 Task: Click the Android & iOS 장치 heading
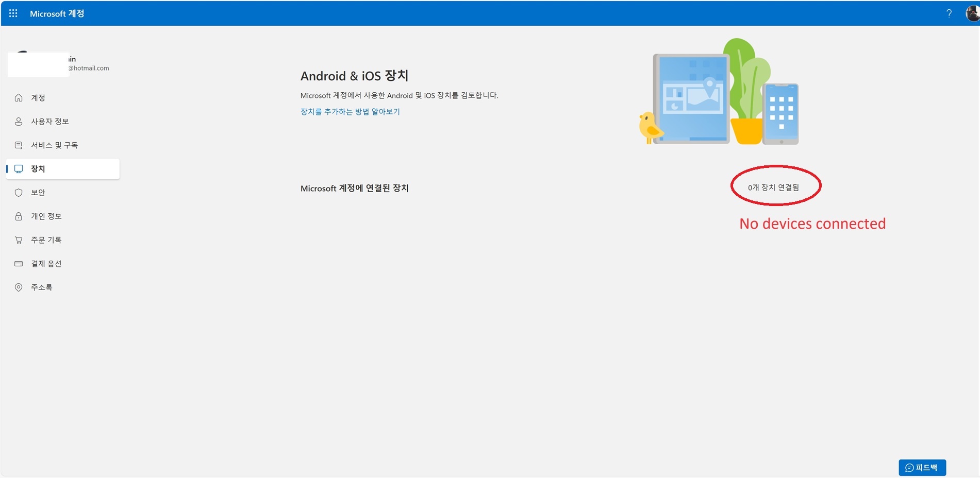tap(355, 76)
